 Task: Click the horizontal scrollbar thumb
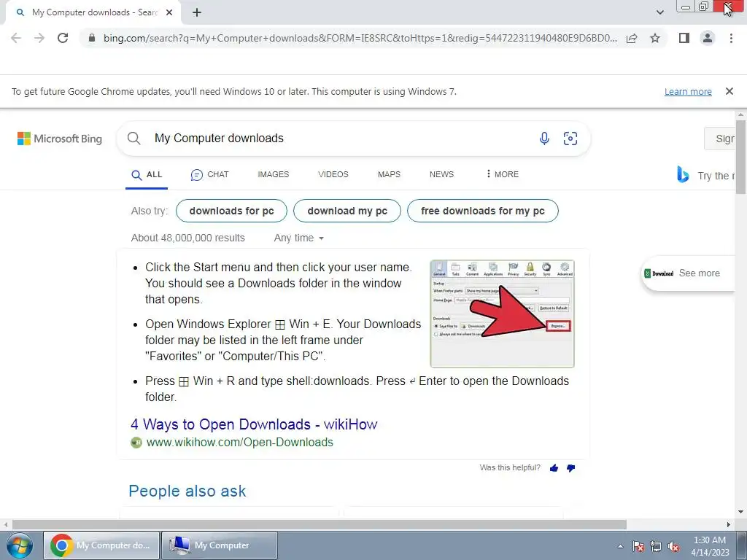tap(320, 525)
